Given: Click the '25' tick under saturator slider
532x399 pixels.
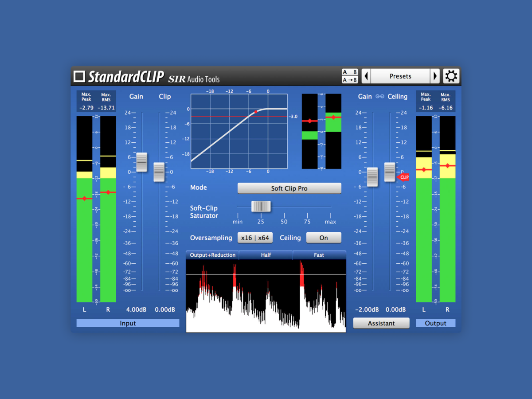Looking at the screenshot, I should (x=261, y=222).
